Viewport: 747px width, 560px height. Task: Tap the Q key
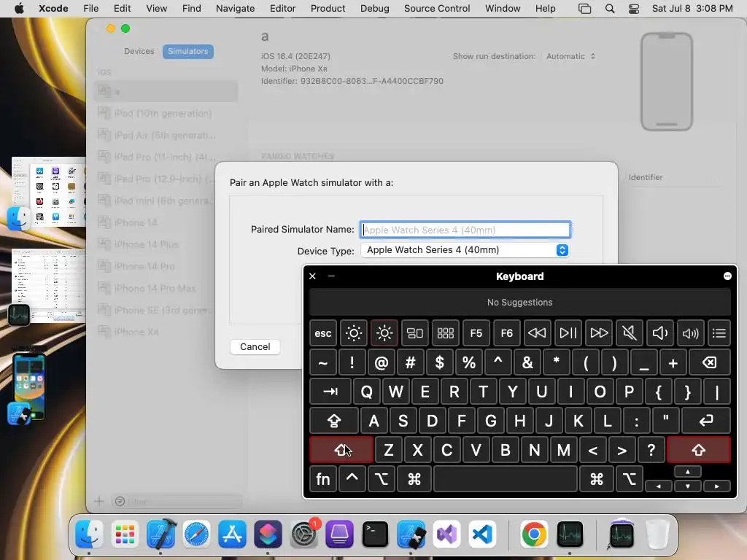(366, 392)
